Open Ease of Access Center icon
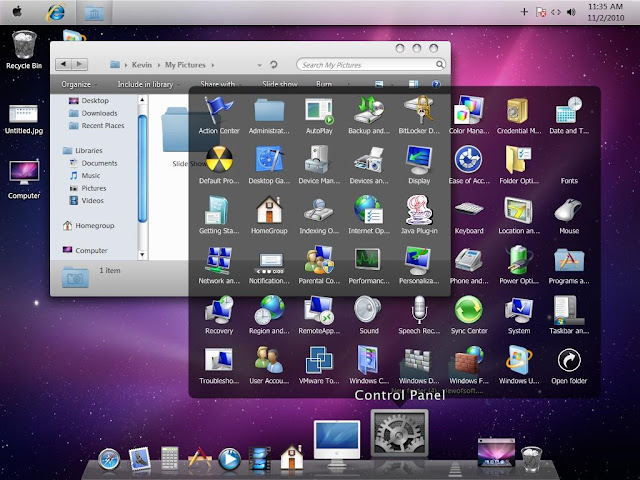 pyautogui.click(x=469, y=160)
